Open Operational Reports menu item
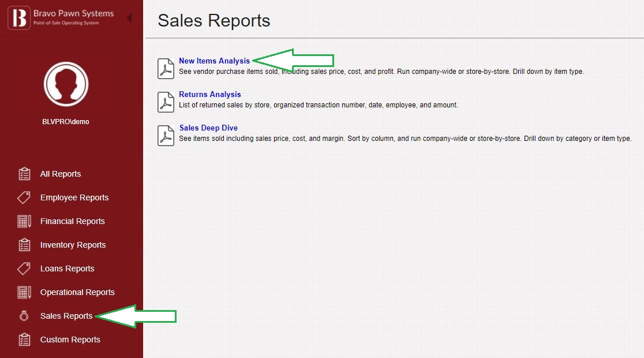This screenshot has height=358, width=644. point(77,292)
